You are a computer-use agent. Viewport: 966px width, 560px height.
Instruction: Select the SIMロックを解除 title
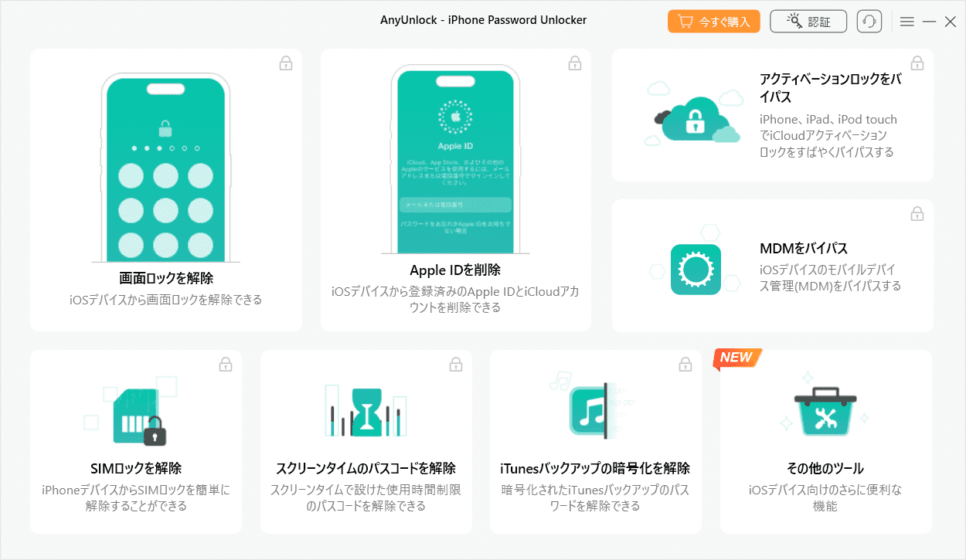pyautogui.click(x=136, y=468)
